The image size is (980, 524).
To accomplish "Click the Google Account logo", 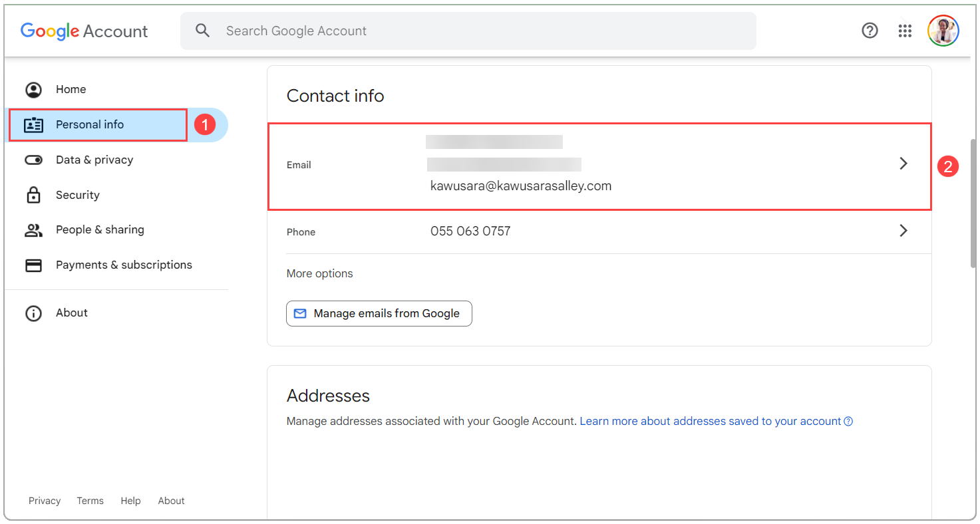I will [84, 31].
